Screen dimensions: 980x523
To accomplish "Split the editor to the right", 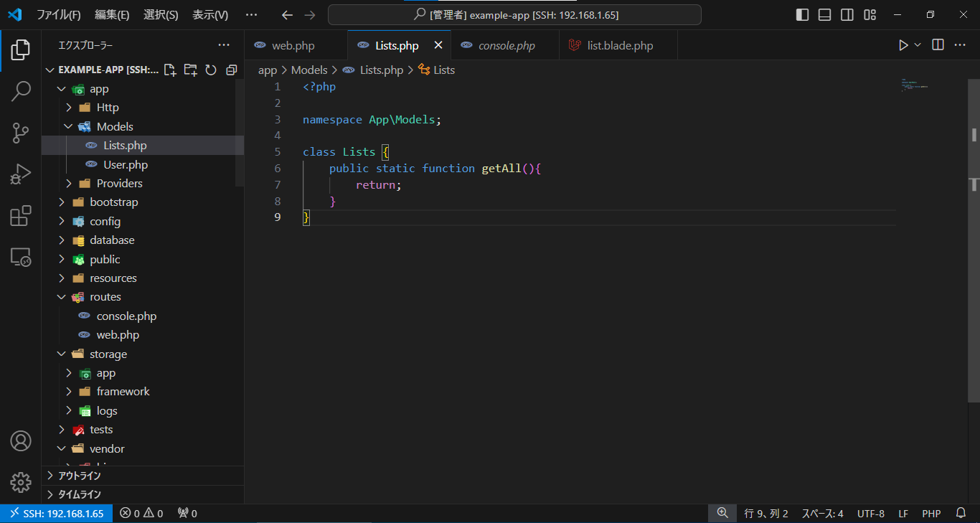I will (938, 45).
